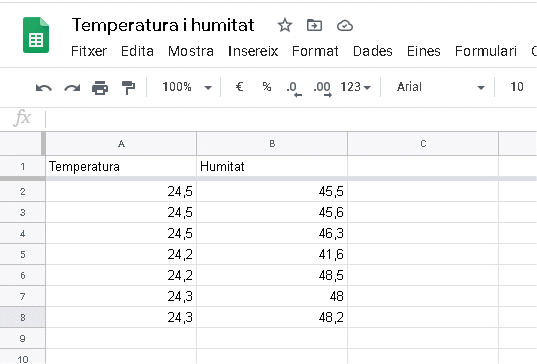
Task: Select Temperatura cell in row 8
Action: pyautogui.click(x=121, y=317)
